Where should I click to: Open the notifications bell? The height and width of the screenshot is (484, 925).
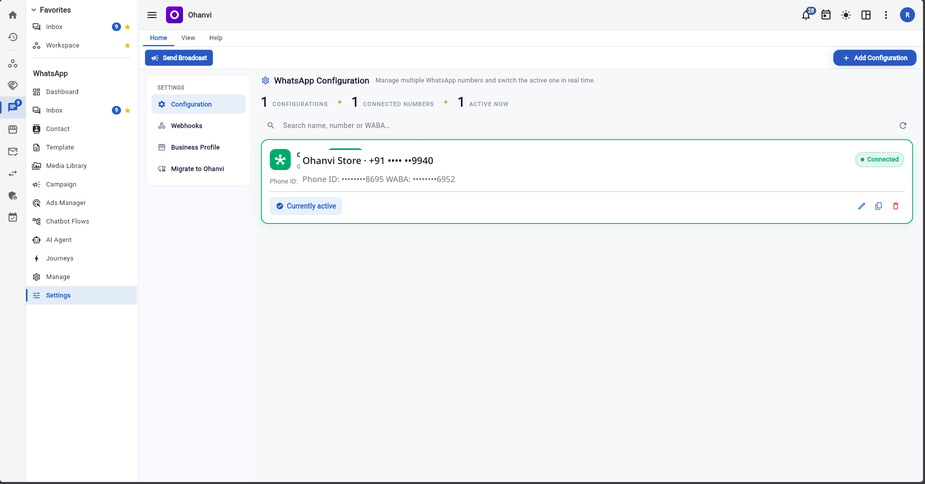click(x=806, y=15)
